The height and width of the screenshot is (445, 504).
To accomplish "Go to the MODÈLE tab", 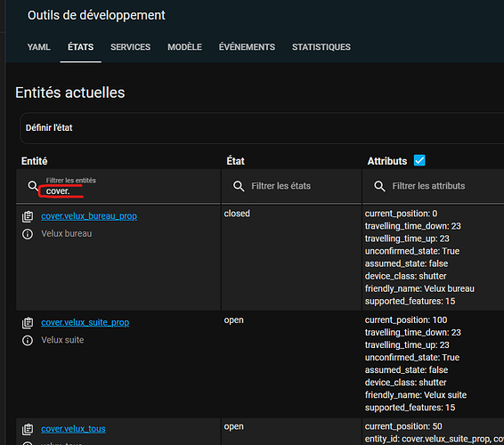I will pos(184,47).
